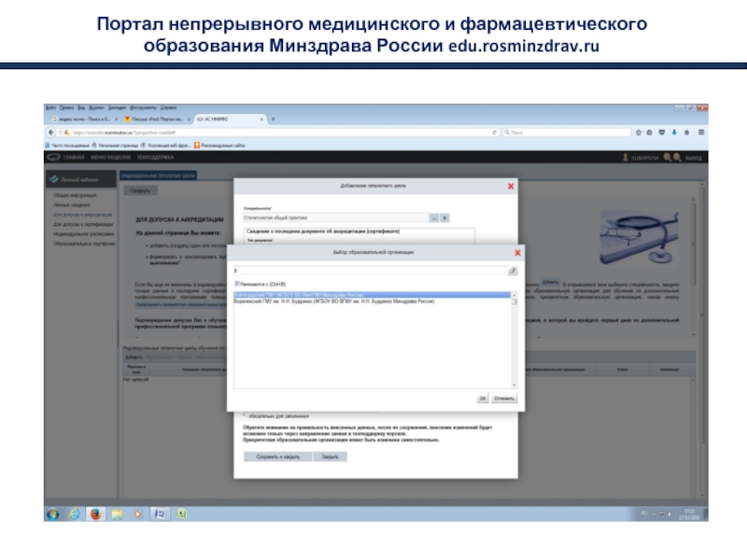Image resolution: width=747 pixels, height=560 pixels.
Task: Click the Pocket icon in Firefox toolbar
Action: pos(662,133)
